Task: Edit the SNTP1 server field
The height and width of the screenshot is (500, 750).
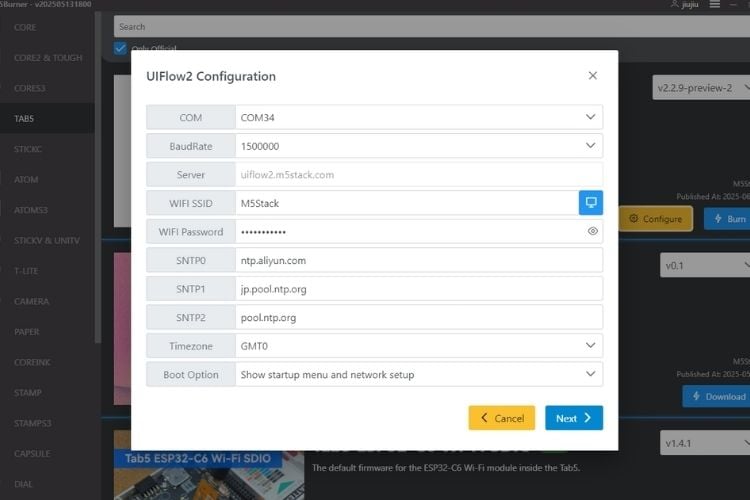Action: click(x=419, y=289)
